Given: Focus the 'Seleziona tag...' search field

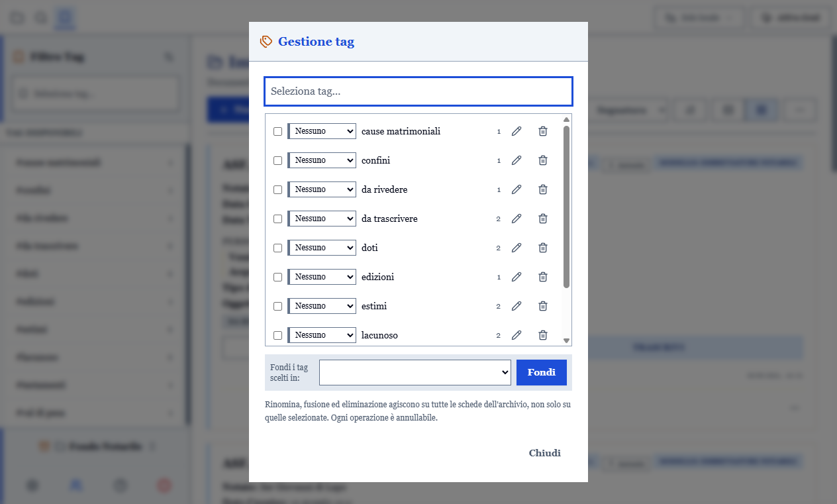Looking at the screenshot, I should [x=418, y=91].
